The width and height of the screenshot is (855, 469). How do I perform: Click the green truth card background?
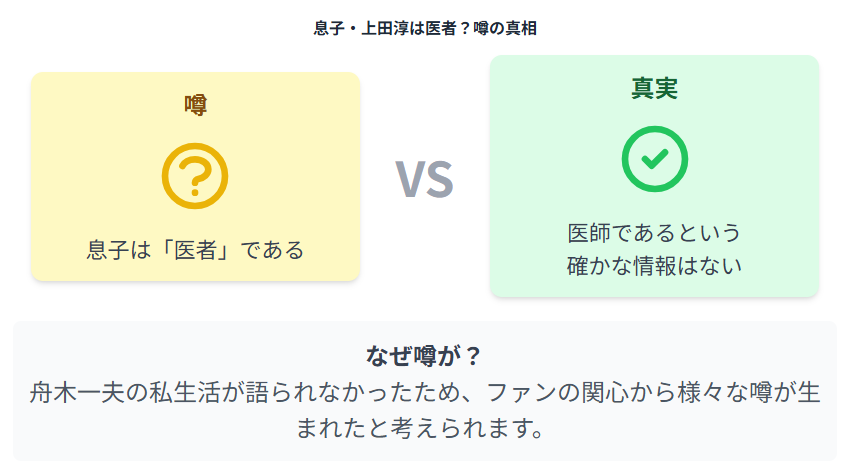coord(654,176)
